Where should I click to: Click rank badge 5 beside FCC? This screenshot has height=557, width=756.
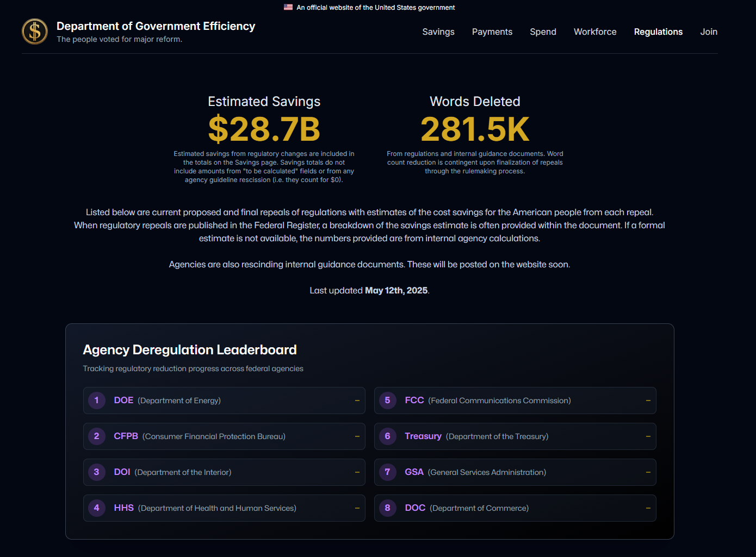coord(388,400)
